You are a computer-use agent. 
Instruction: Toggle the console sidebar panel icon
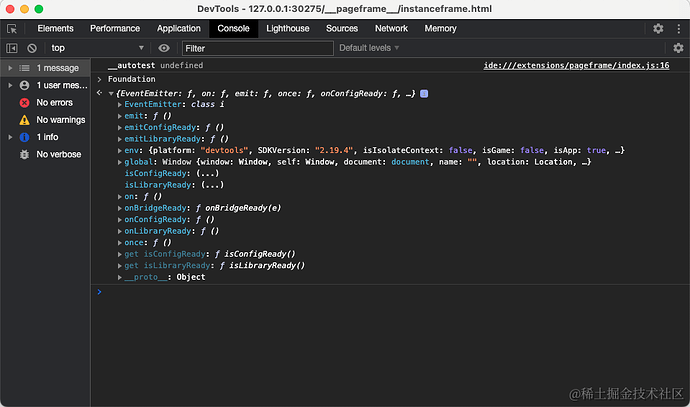[x=12, y=48]
